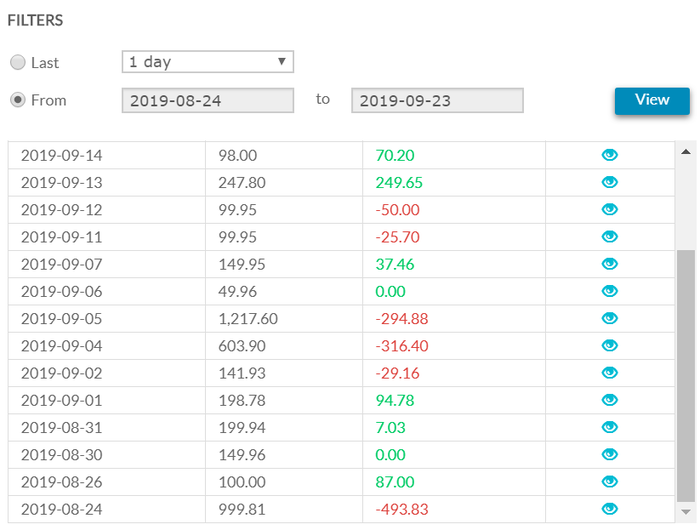700x530 pixels.
Task: Open eye icon for 2019-09-13 entry
Action: 609,182
